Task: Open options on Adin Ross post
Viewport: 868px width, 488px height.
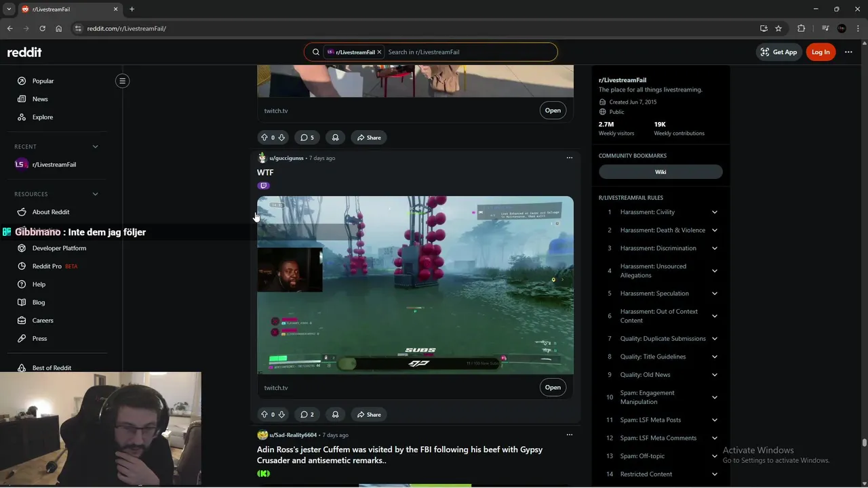Action: click(569, 435)
